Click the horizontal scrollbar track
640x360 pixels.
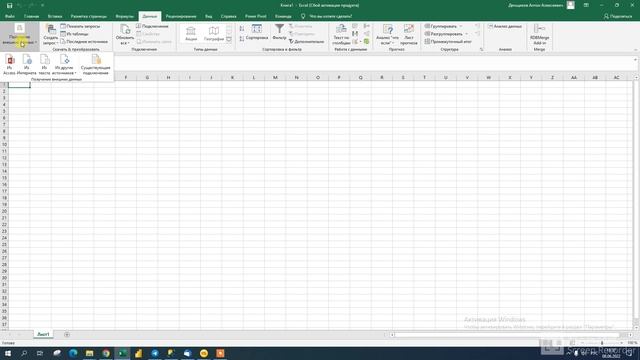pos(510,335)
